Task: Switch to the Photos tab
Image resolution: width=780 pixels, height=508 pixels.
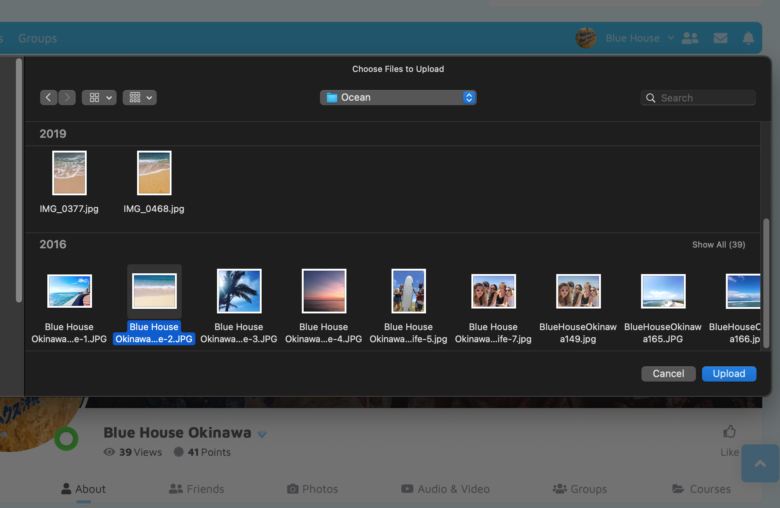Action: pyautogui.click(x=312, y=489)
